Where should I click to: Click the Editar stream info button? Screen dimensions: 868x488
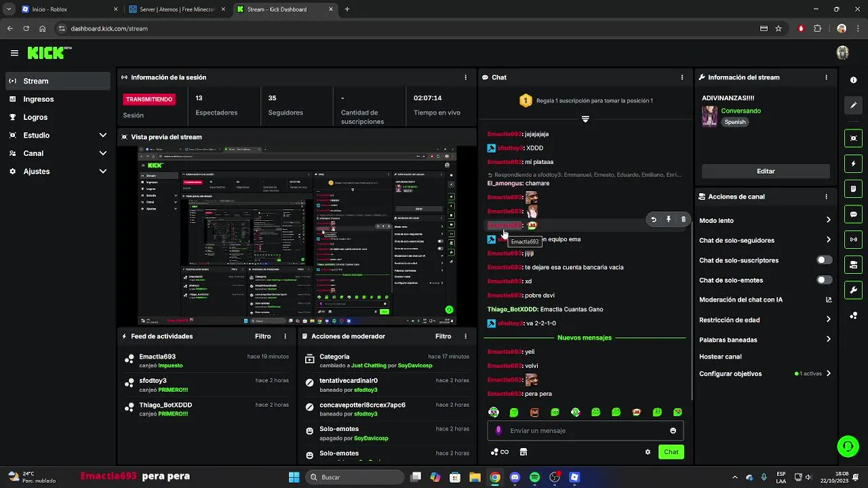pos(766,171)
